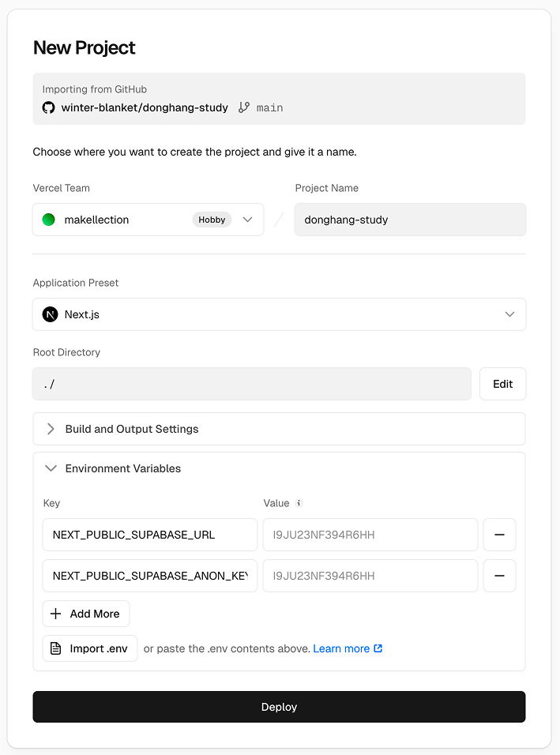Click the external link icon after Learn more

(x=378, y=648)
